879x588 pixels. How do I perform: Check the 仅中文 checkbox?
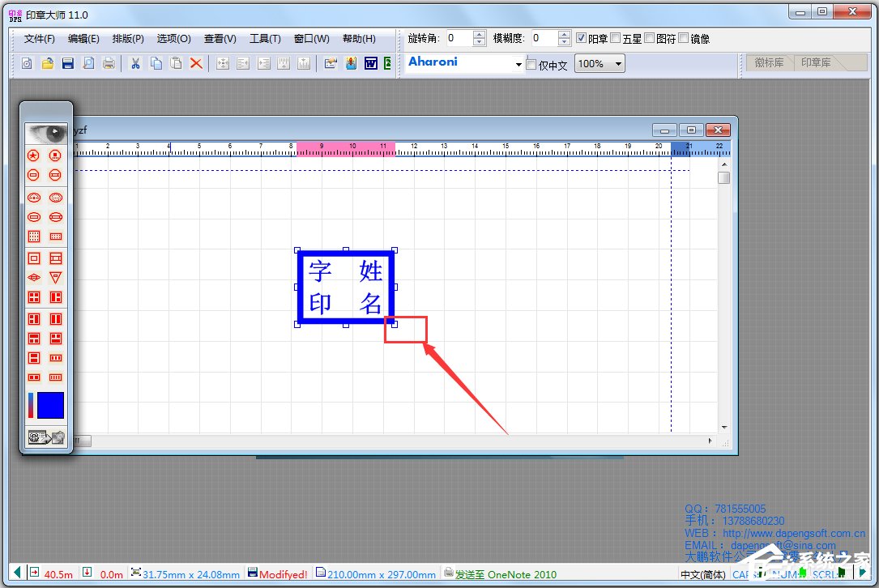[x=531, y=65]
